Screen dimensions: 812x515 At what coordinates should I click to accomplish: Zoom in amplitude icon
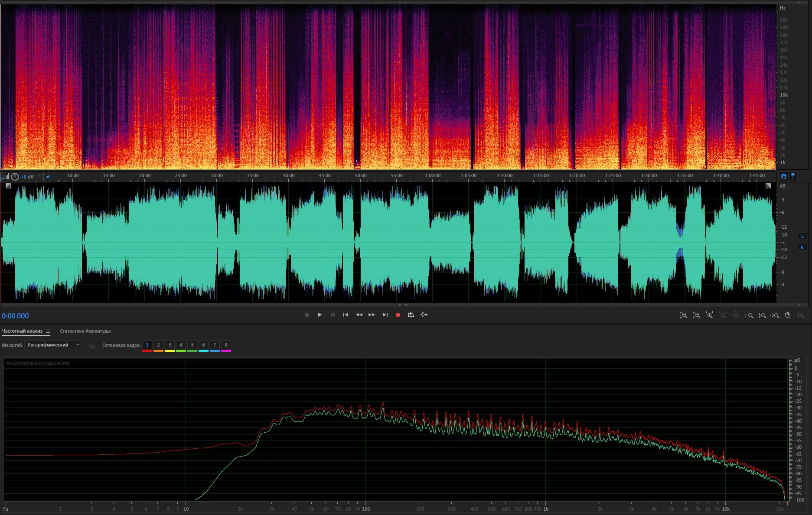point(683,315)
